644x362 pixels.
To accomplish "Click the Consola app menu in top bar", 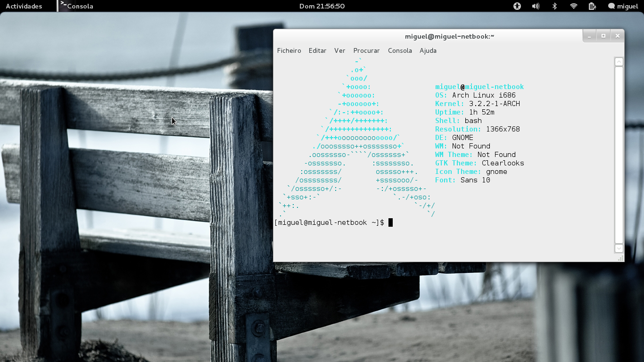I will click(76, 6).
